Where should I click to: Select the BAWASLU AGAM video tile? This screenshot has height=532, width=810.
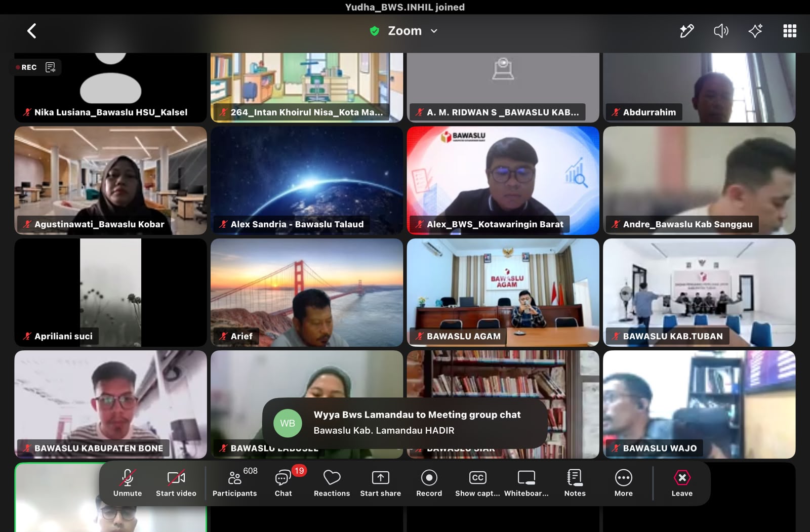[503, 292]
